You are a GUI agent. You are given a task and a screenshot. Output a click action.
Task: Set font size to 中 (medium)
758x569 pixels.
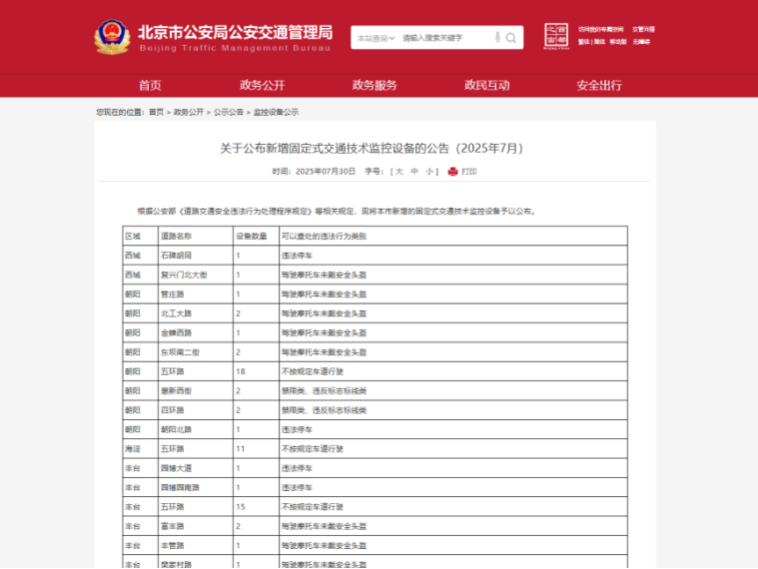click(414, 171)
